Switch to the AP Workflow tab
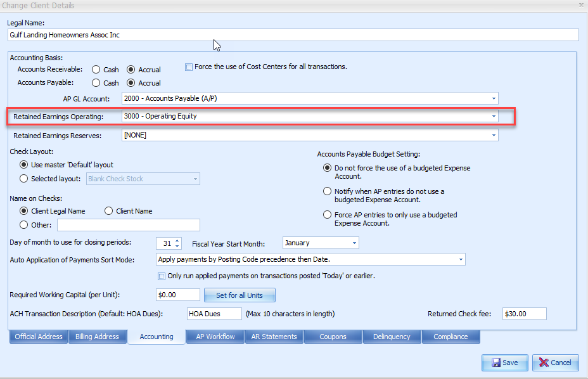This screenshot has width=588, height=379. click(x=215, y=337)
